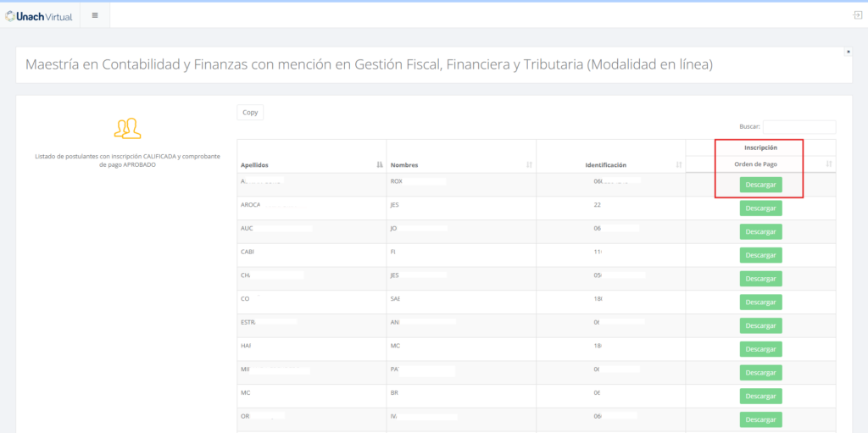Viewport: 868px width, 433px height.
Task: Click the yellow users group icon
Action: [127, 128]
